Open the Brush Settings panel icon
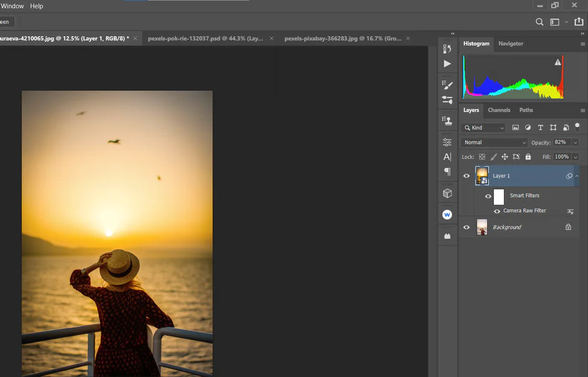588x377 pixels. click(x=447, y=85)
